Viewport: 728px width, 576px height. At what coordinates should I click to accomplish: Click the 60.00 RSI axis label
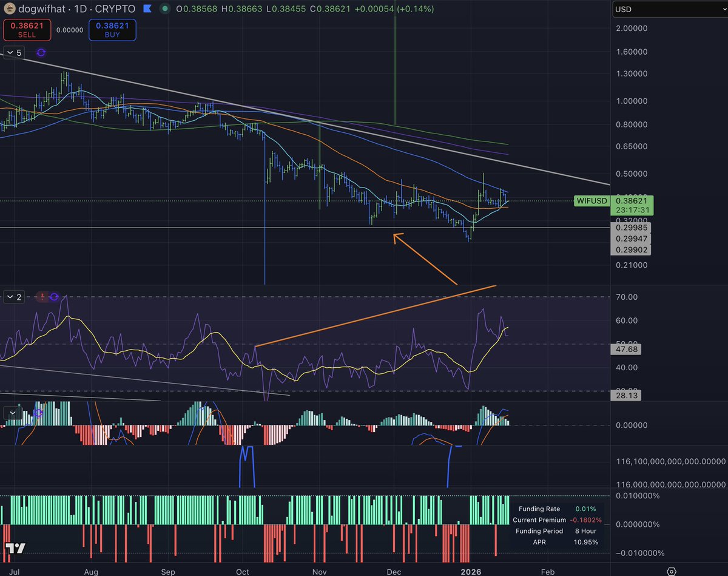click(627, 320)
